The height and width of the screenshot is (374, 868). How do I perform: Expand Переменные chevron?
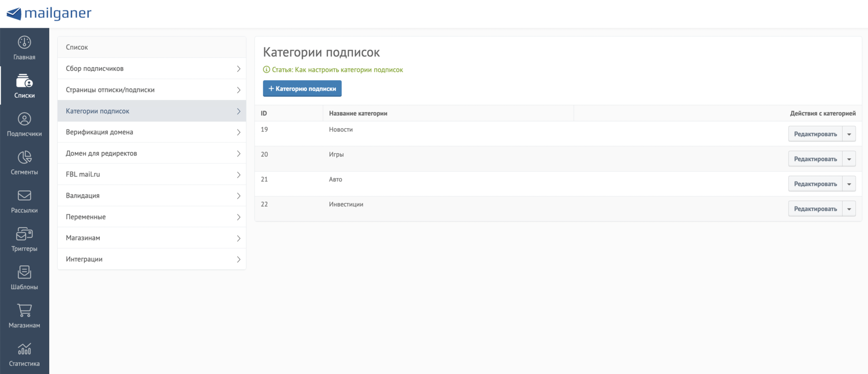(239, 217)
